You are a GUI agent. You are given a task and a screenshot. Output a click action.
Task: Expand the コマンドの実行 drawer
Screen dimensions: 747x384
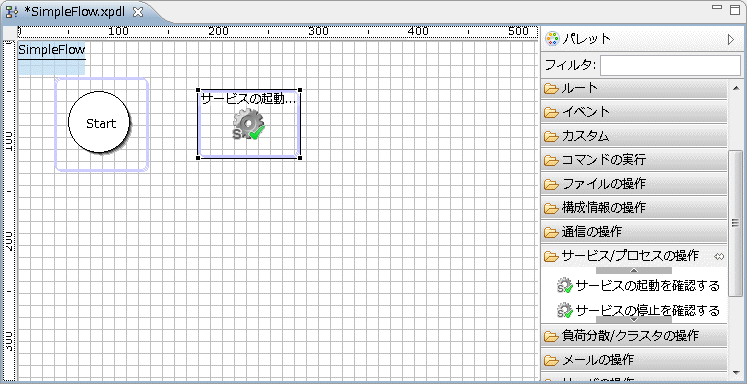634,160
